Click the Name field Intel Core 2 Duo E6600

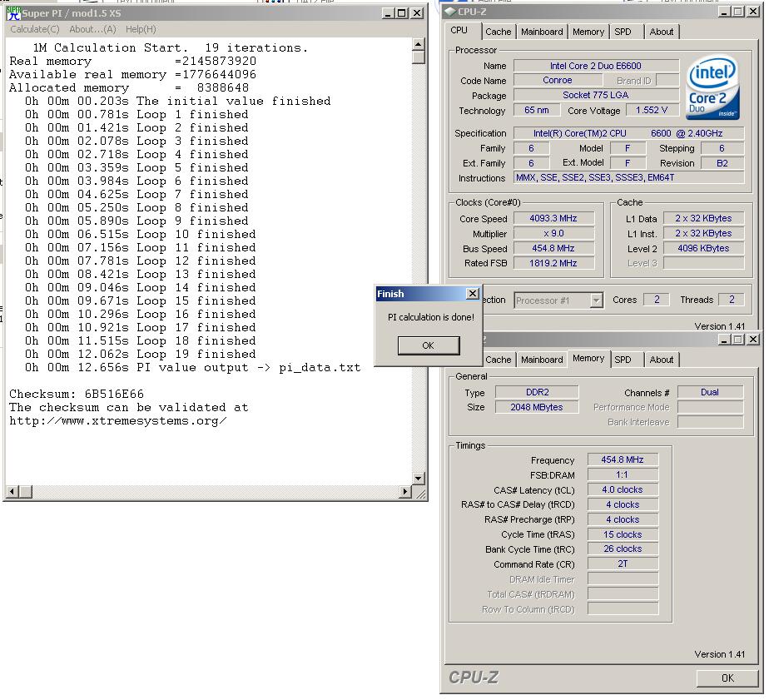point(596,66)
